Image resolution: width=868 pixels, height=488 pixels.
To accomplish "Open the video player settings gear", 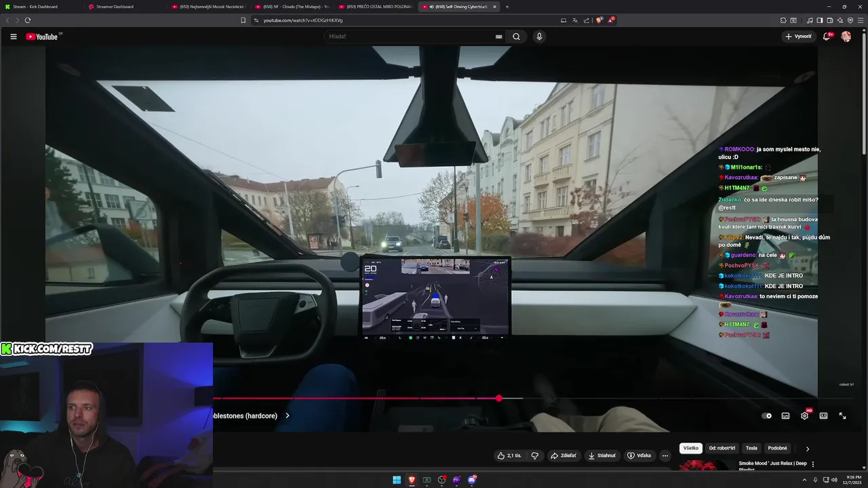I will coord(804,415).
